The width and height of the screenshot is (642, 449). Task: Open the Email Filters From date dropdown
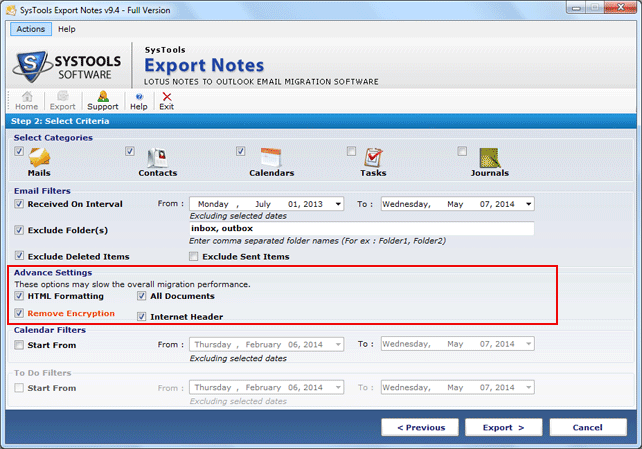[338, 204]
